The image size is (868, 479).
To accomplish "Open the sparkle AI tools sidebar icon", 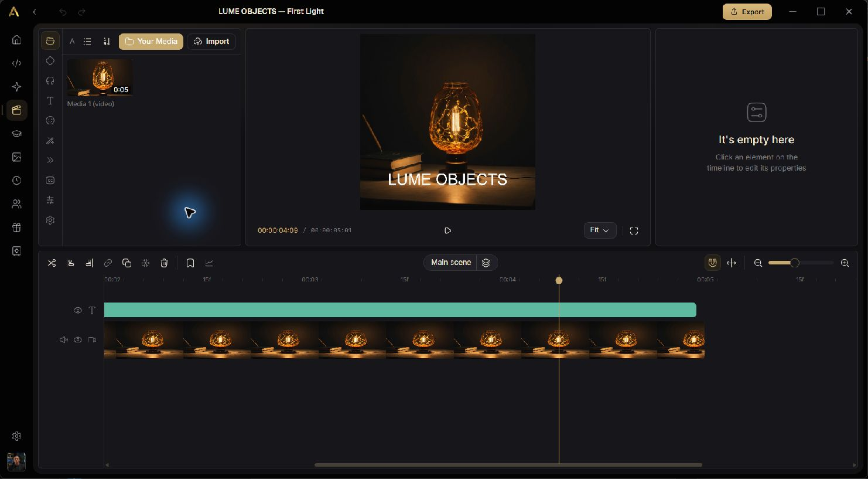I will [x=16, y=87].
